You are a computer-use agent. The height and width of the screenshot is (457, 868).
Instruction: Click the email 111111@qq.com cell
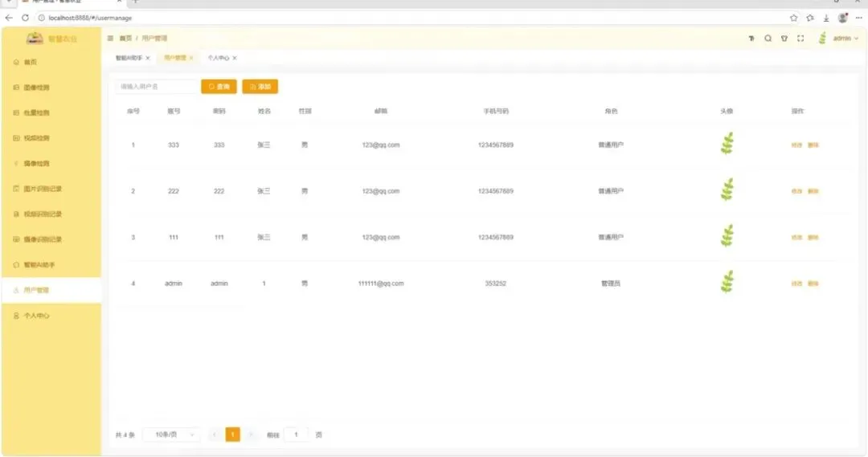[x=381, y=284]
